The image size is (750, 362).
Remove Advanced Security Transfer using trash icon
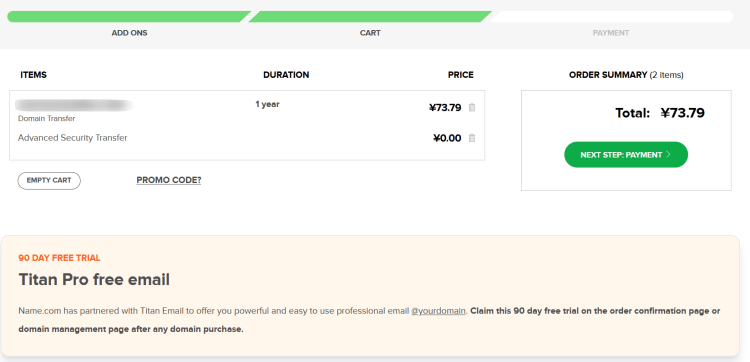pyautogui.click(x=472, y=138)
